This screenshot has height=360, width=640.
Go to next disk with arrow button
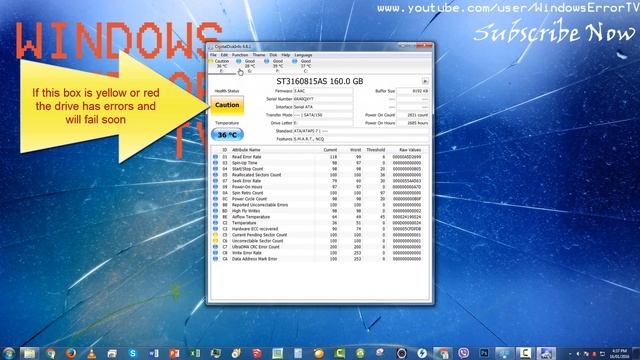click(x=425, y=81)
